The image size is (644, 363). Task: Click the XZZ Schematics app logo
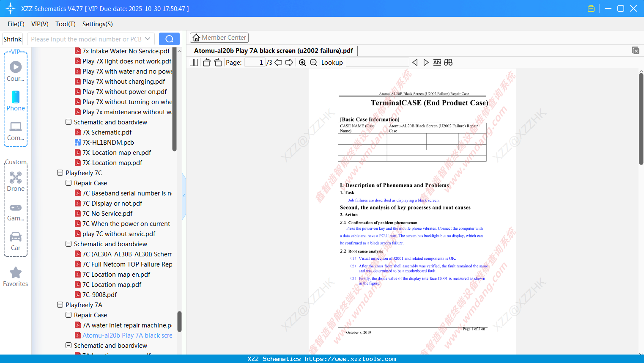tap(11, 8)
